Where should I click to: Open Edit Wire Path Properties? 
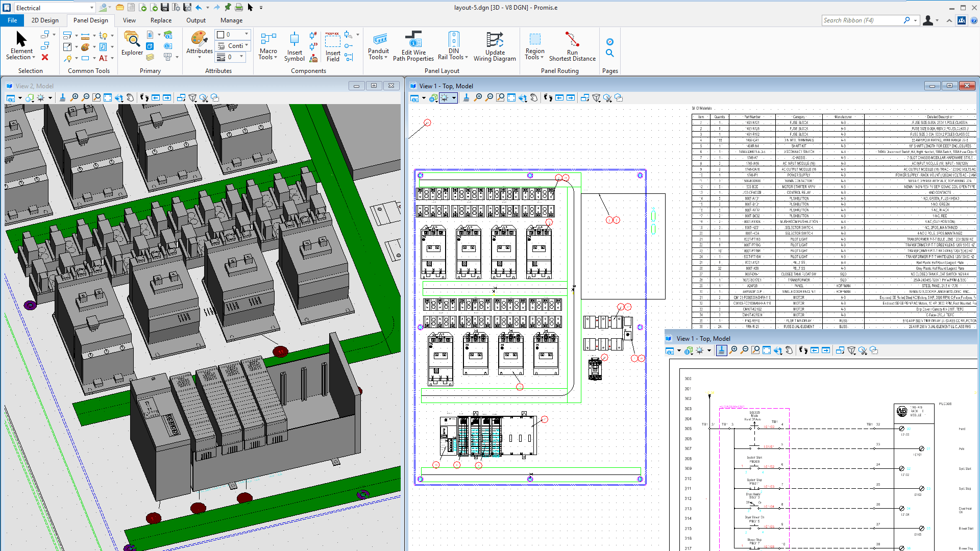pos(413,40)
